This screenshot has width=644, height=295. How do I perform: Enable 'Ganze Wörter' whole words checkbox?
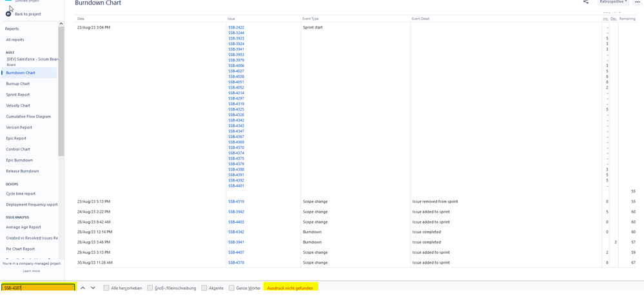click(x=231, y=288)
